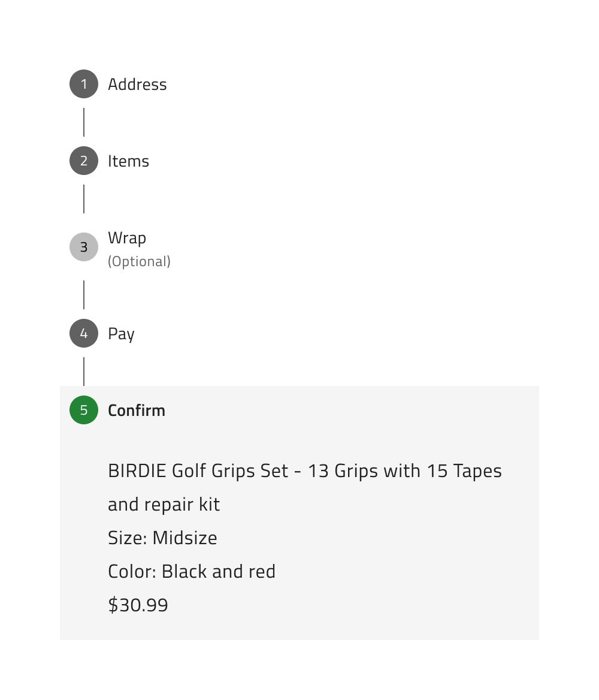Click connector line between Address and Items
Viewport: 599px width, 700px height.
coord(84,122)
